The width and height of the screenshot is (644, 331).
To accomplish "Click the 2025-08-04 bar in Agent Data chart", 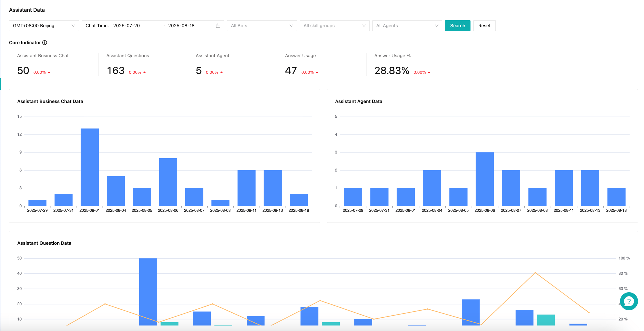I will 432,188.
